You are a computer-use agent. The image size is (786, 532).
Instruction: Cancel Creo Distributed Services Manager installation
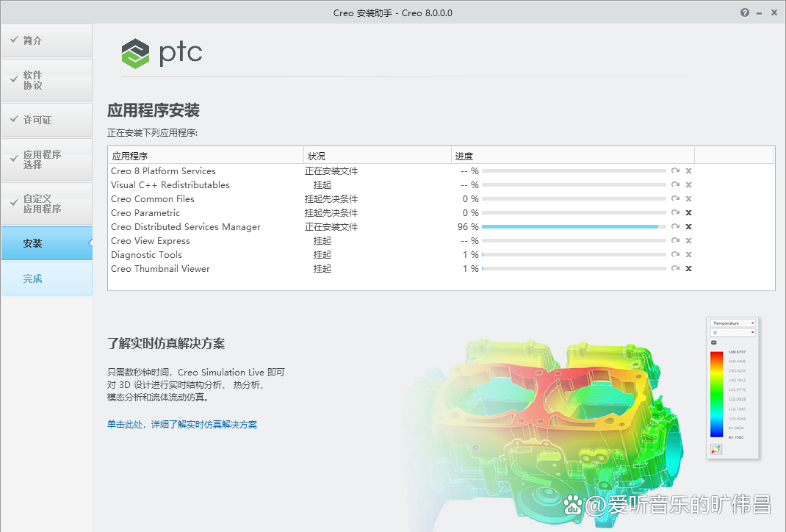689,226
